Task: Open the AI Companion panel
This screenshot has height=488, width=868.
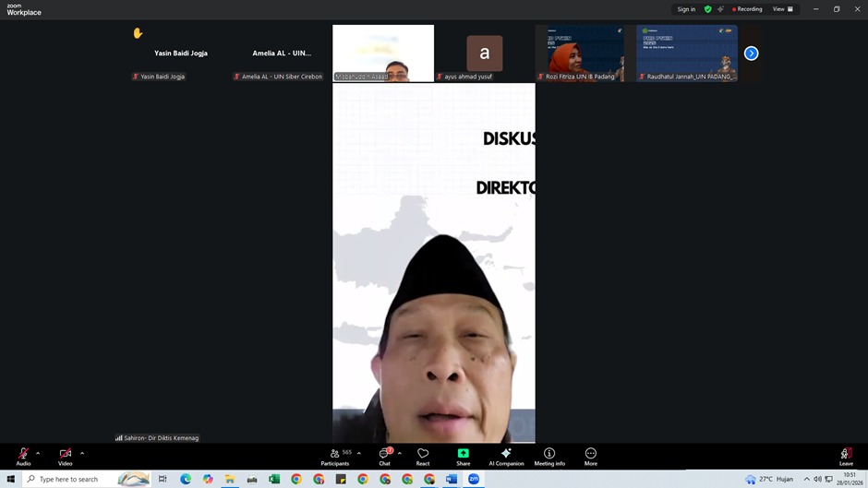Action: [x=506, y=457]
